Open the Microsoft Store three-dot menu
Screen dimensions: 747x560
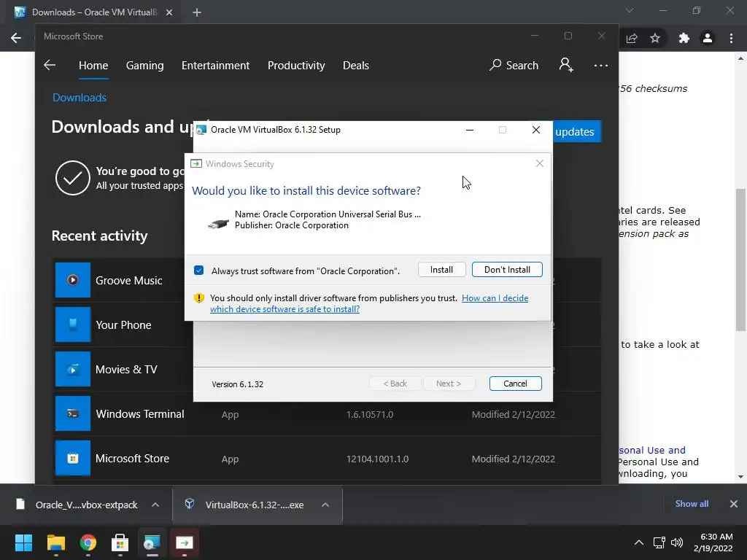(601, 65)
